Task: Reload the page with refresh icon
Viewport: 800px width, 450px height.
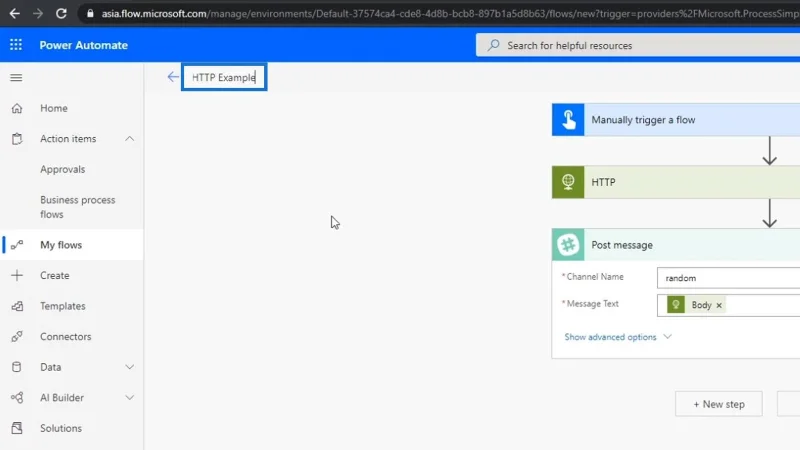Action: tap(61, 14)
